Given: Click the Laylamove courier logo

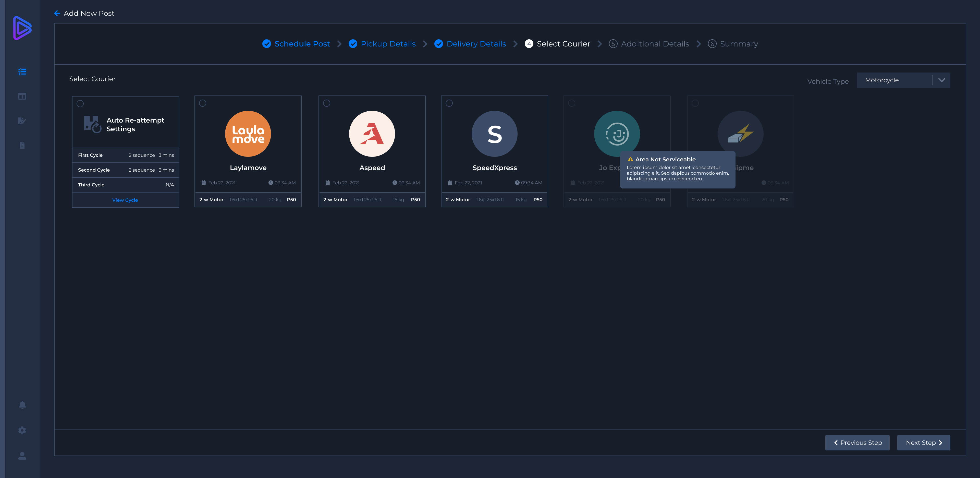Looking at the screenshot, I should pos(248,134).
